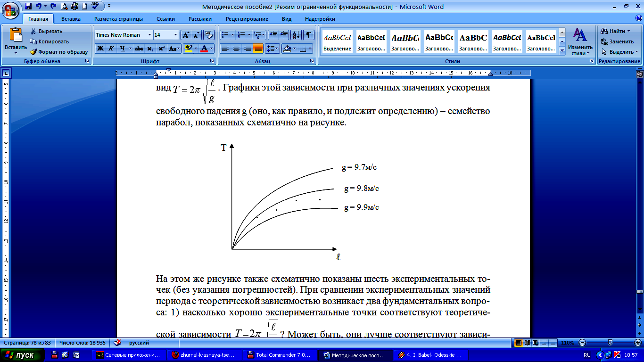
Task: Customize quick access toolbar dropdown
Action: pos(109,7)
